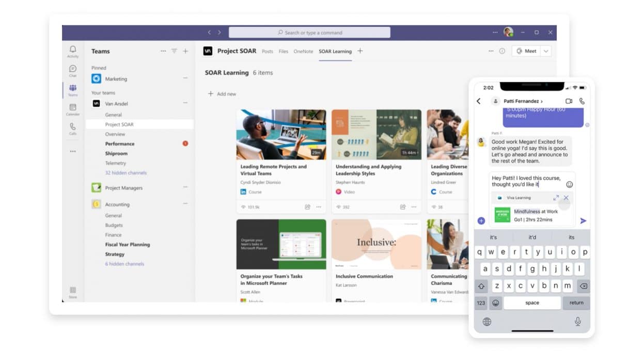Viewport: 644px width, 351px height.
Task: Open Project Managers team more options
Action: tap(185, 187)
